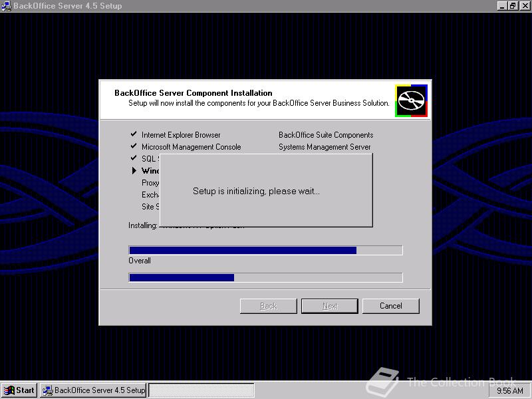Screen dimensions: 532x399
Task: Click the empty taskbar toolbar area box
Action: click(x=201, y=390)
